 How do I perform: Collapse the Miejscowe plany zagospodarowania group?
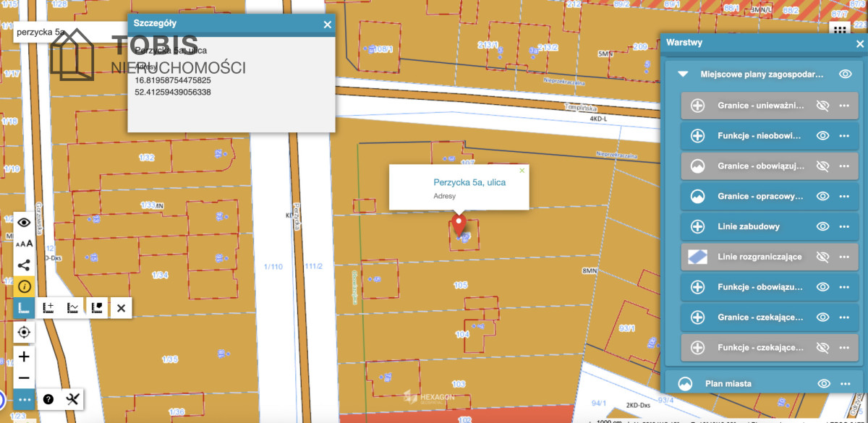click(682, 74)
